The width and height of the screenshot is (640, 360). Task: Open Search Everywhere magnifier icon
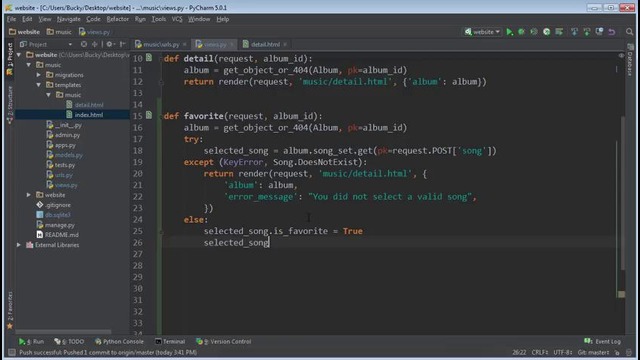tap(629, 32)
